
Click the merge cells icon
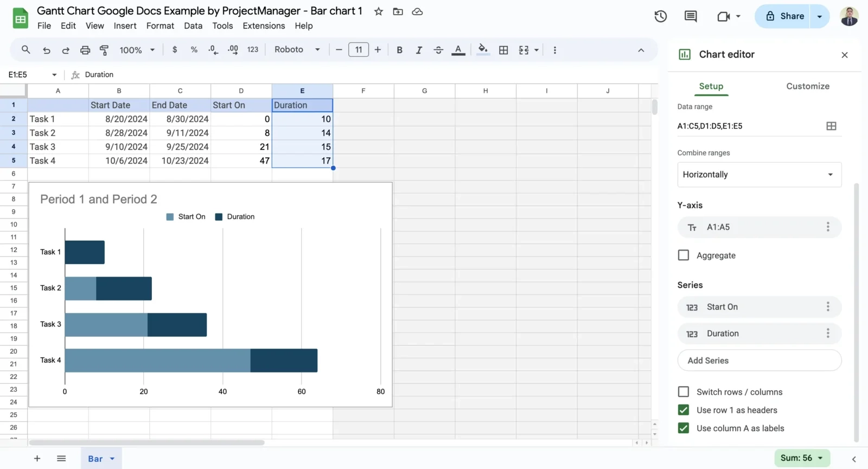tap(524, 50)
